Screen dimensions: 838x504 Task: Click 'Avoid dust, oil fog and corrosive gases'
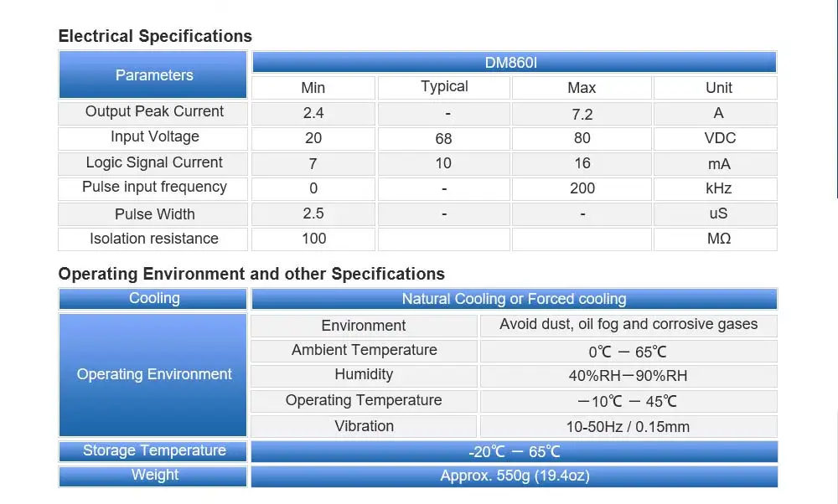(x=628, y=325)
